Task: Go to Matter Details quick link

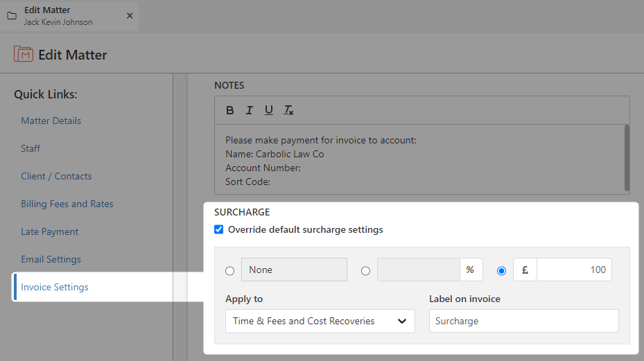Action: (x=51, y=121)
